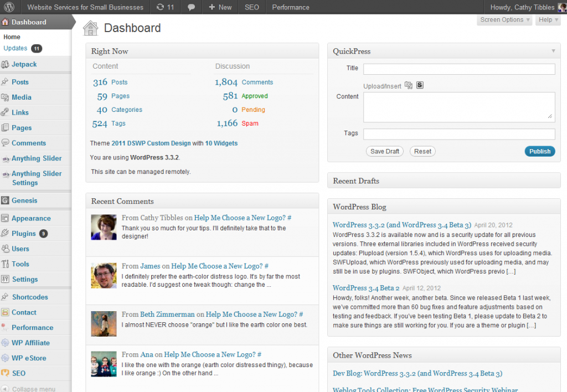Open the 10 Widgets link

click(221, 143)
